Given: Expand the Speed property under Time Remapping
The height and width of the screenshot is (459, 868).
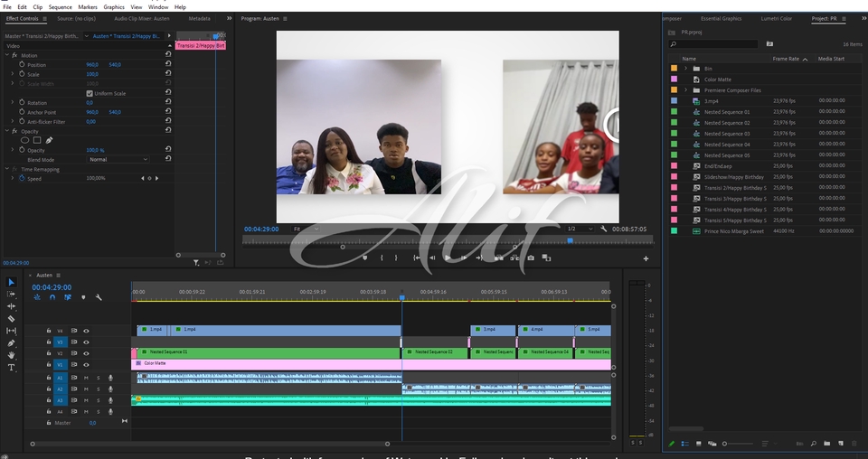Looking at the screenshot, I should point(13,179).
